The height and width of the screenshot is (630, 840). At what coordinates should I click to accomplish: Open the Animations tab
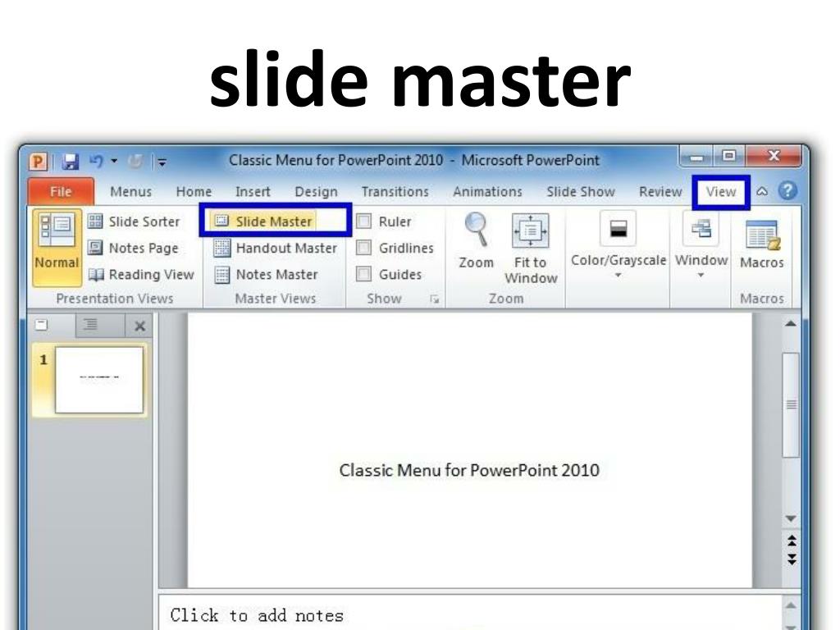(487, 192)
